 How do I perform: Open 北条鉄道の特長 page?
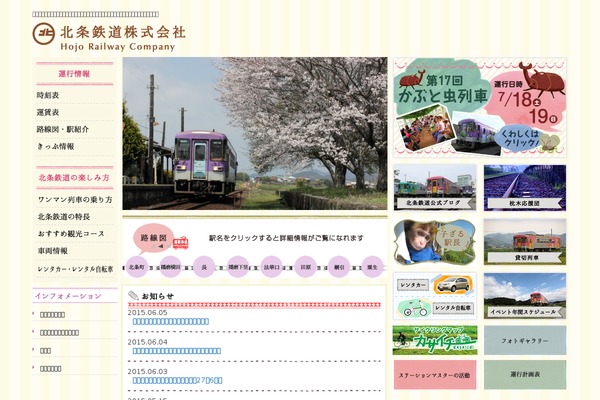tap(64, 217)
